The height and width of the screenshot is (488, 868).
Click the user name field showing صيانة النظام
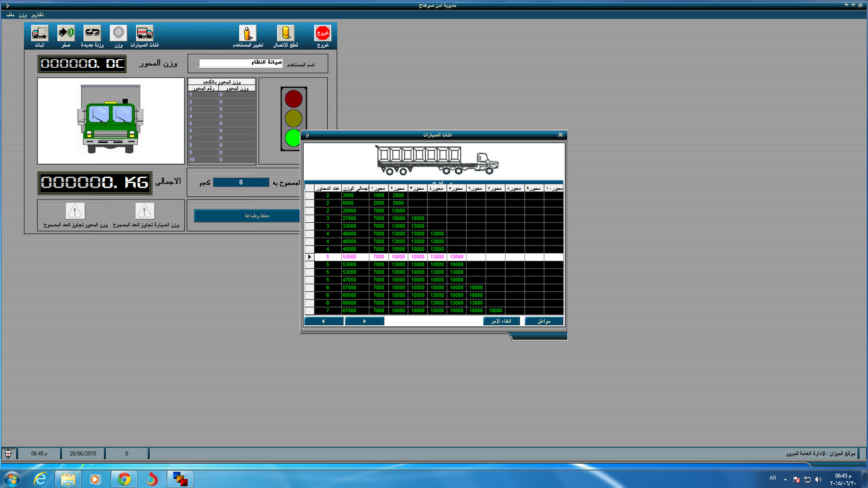[x=240, y=63]
